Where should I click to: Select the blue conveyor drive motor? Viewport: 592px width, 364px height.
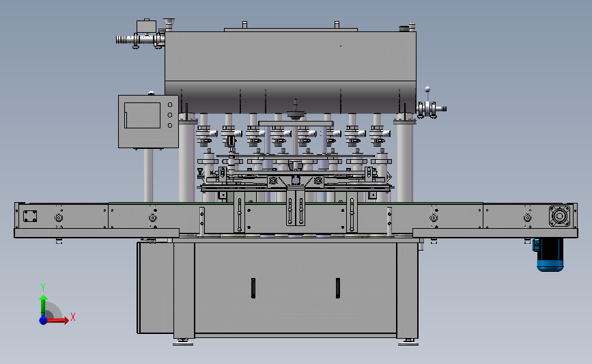coord(550,255)
